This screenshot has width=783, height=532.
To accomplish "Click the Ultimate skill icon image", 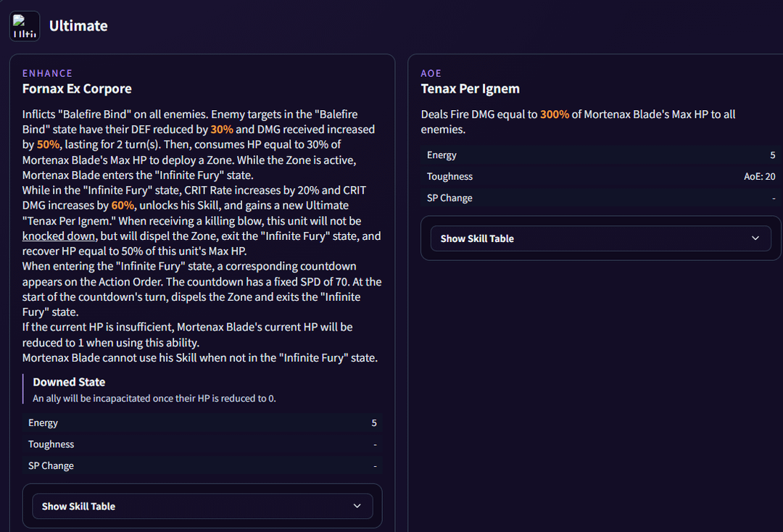I will pyautogui.click(x=25, y=26).
